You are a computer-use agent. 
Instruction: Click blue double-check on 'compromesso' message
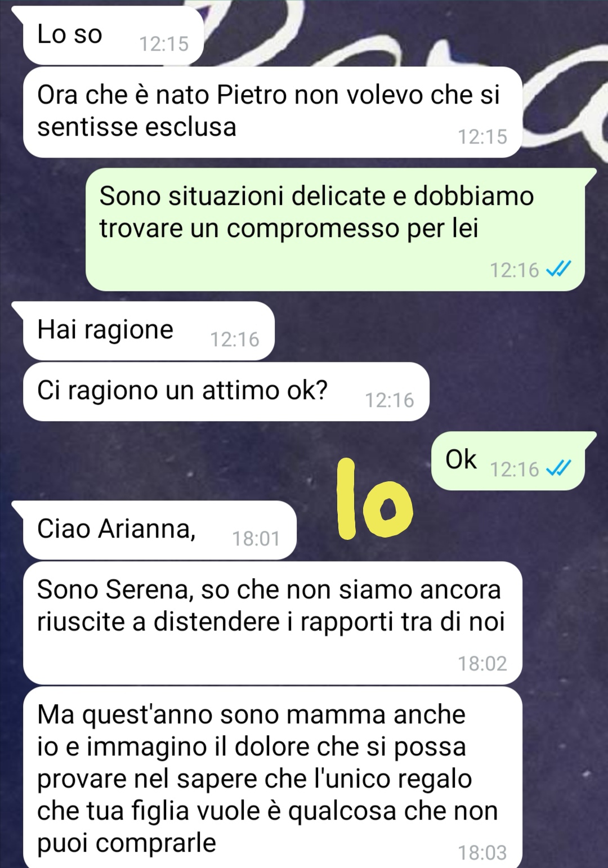(558, 270)
